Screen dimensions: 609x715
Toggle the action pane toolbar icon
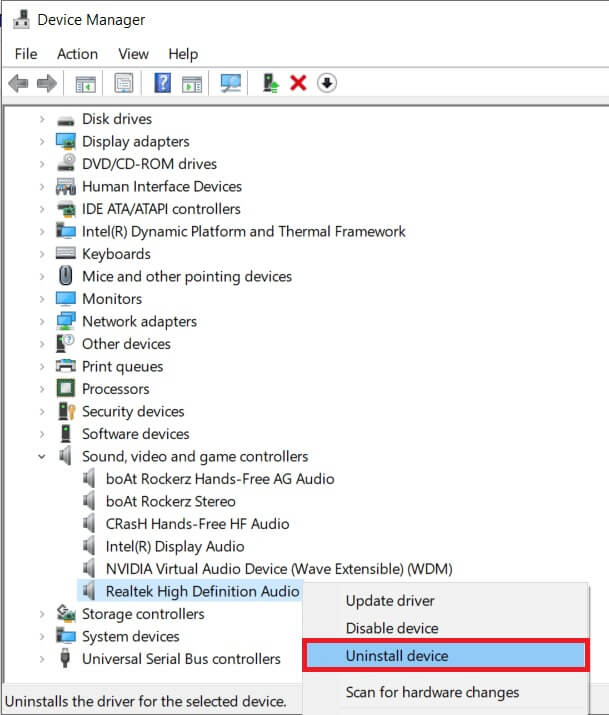192,84
